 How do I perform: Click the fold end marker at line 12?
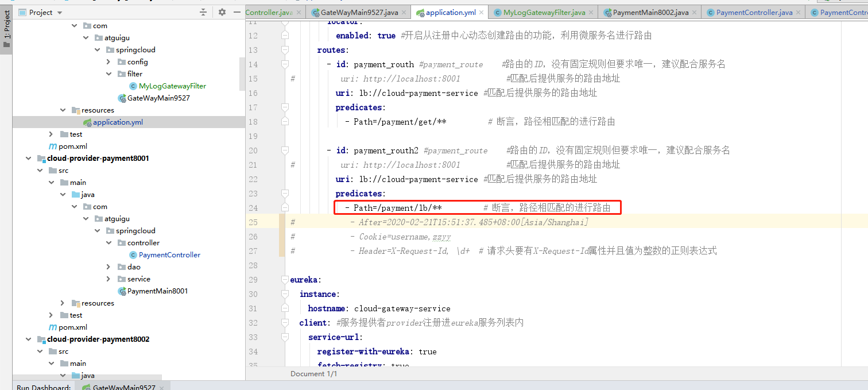[x=284, y=36]
